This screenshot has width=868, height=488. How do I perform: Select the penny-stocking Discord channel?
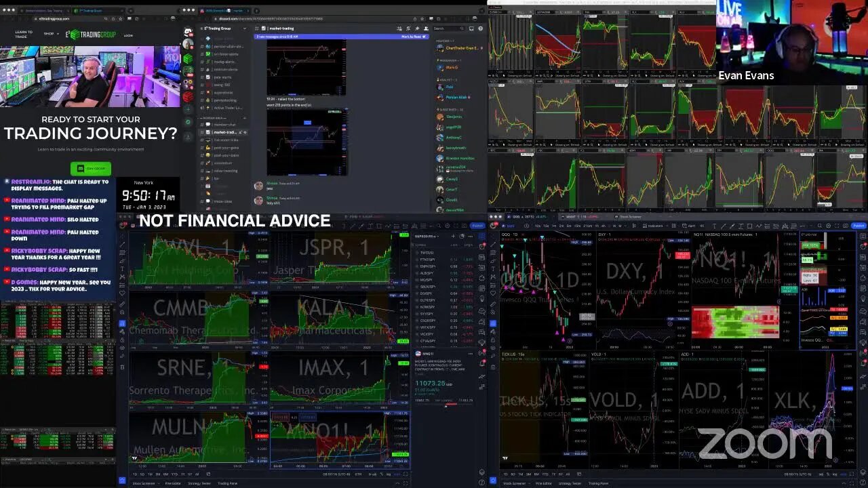(x=224, y=100)
